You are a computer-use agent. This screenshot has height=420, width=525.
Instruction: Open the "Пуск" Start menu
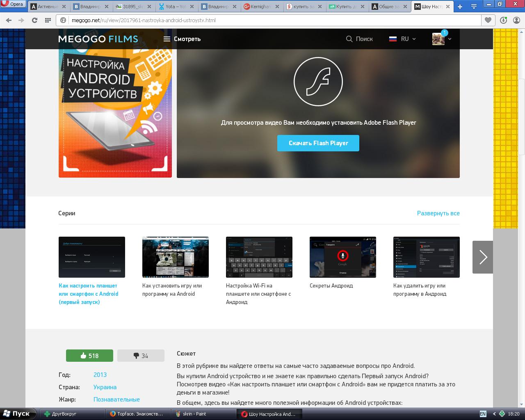(x=16, y=414)
